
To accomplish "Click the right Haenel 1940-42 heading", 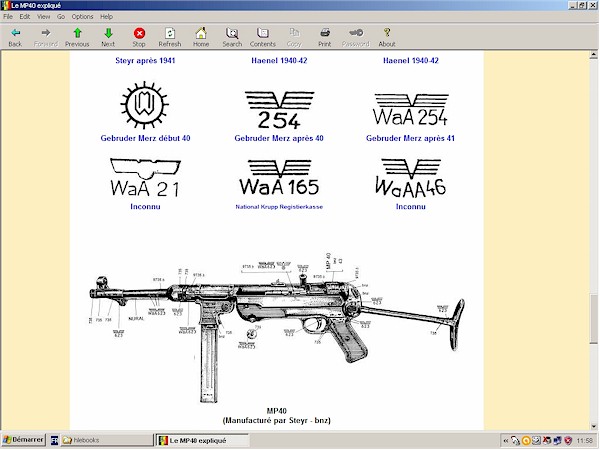I will (x=411, y=60).
